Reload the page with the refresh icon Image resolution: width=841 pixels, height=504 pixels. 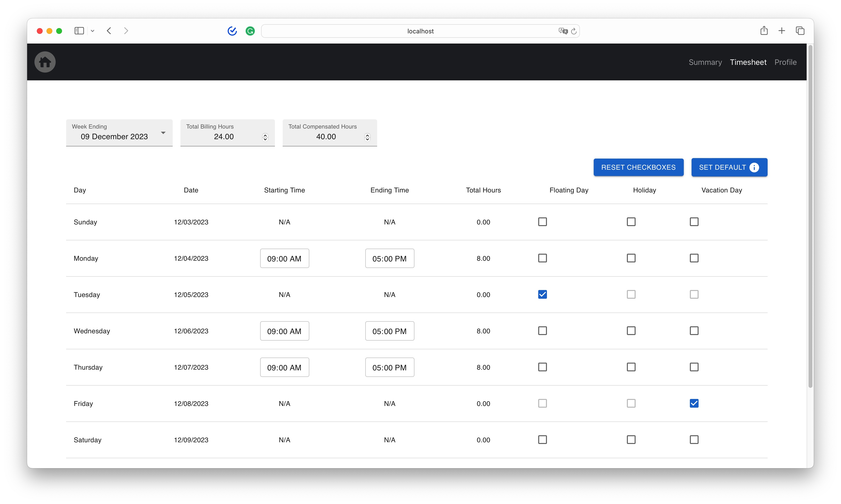tap(574, 31)
